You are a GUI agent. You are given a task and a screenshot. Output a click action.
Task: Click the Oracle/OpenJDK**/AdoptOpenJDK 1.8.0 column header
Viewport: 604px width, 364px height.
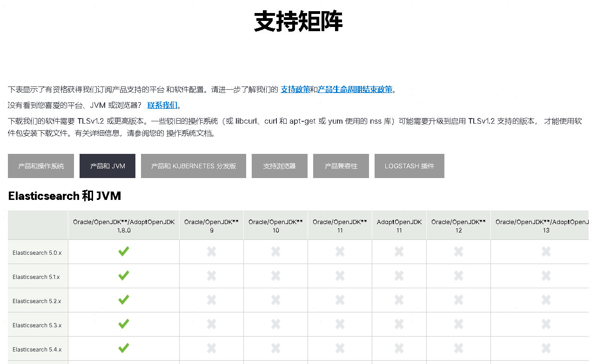pyautogui.click(x=124, y=226)
